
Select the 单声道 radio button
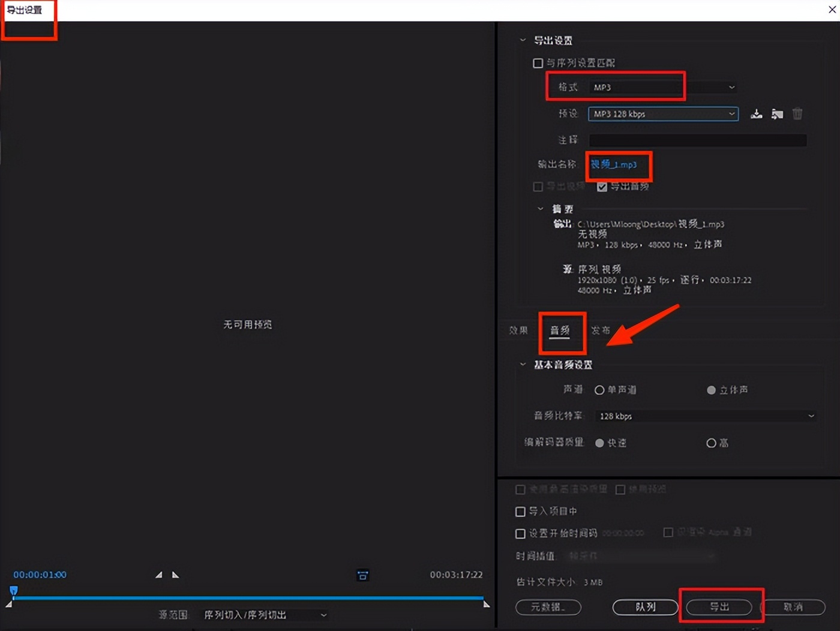pyautogui.click(x=599, y=390)
